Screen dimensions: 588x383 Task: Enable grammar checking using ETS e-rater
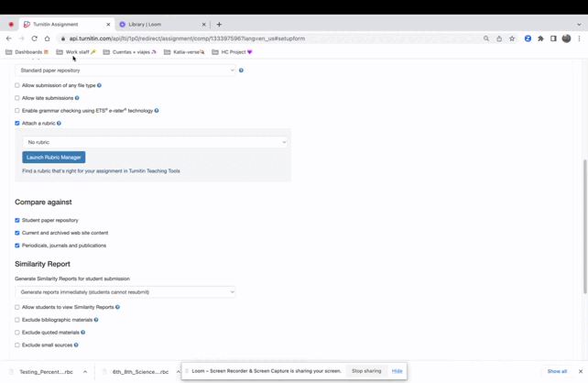pos(17,111)
